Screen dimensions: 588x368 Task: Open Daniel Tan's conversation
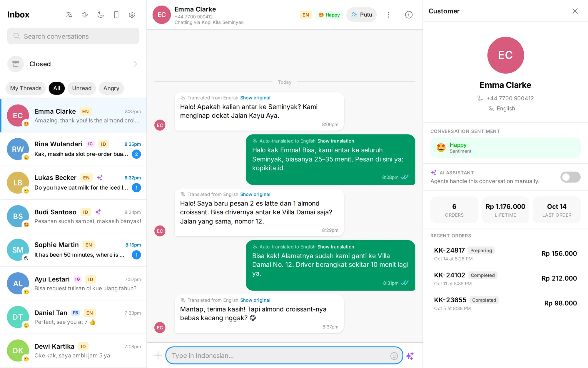(x=73, y=317)
